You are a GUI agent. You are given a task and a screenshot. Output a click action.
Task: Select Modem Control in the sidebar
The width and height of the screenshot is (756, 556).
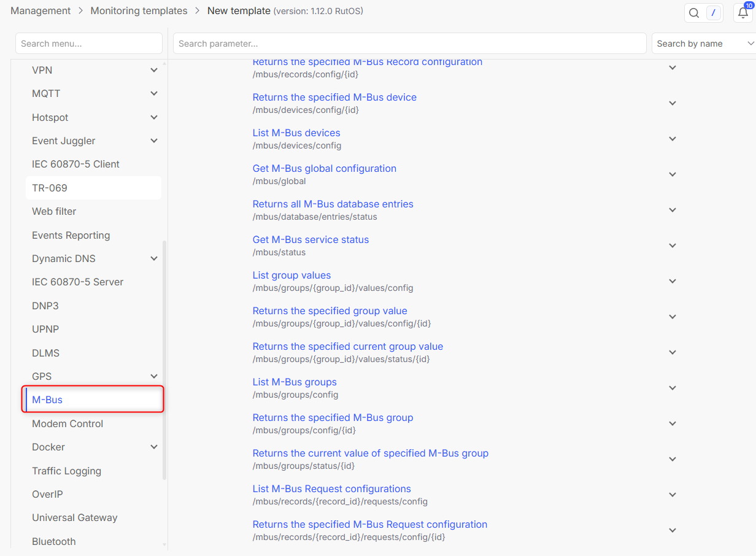click(x=67, y=423)
